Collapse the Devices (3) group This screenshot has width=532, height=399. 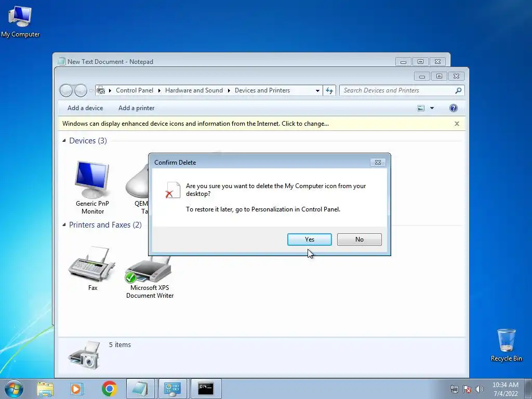[64, 140]
